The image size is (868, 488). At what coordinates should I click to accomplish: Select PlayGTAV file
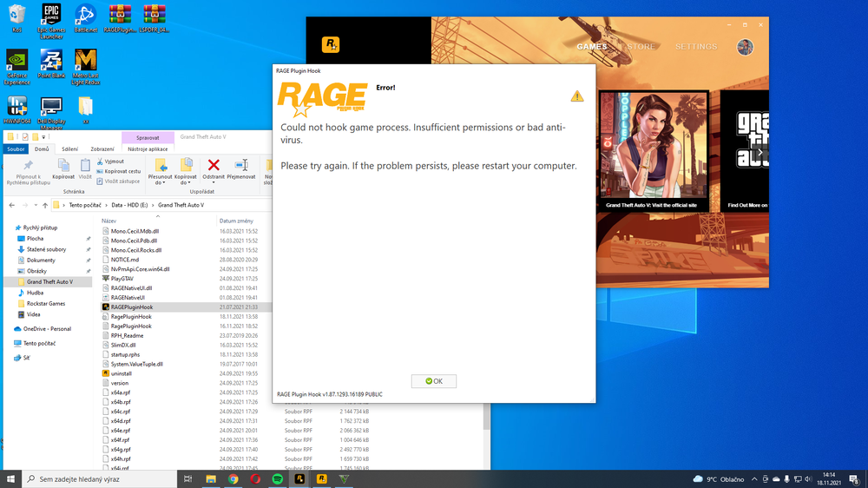(x=122, y=279)
